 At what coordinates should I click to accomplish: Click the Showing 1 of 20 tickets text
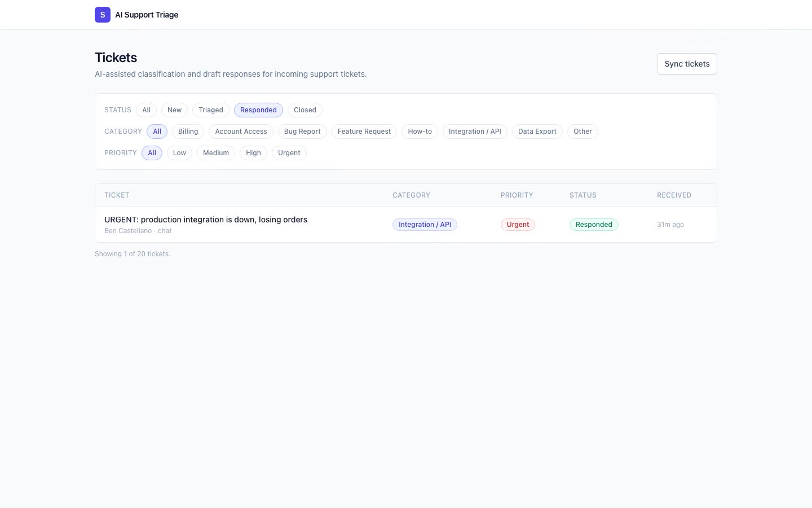coord(133,254)
